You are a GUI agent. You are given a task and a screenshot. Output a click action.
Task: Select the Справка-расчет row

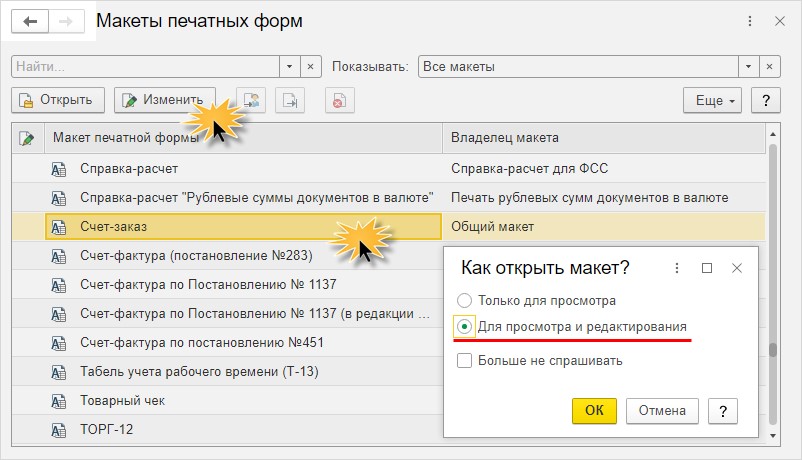[x=389, y=168]
